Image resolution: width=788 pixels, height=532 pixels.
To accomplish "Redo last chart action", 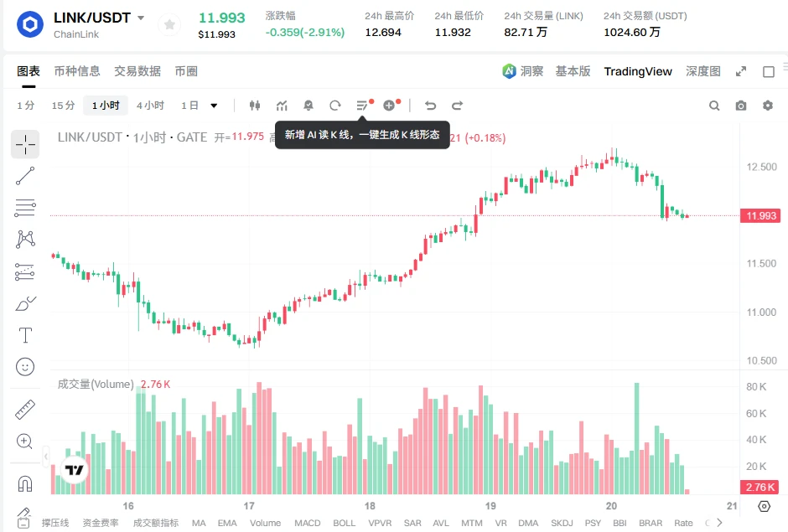I will pyautogui.click(x=457, y=106).
